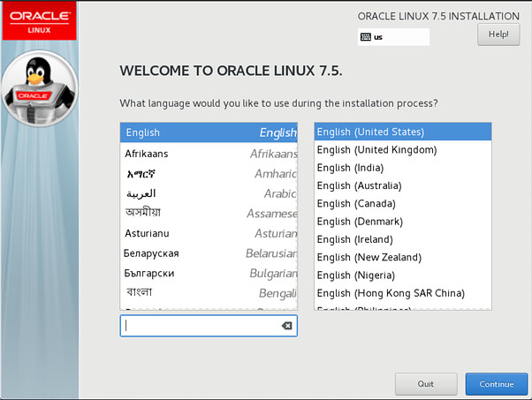Select Amharic language entry

coord(209,174)
